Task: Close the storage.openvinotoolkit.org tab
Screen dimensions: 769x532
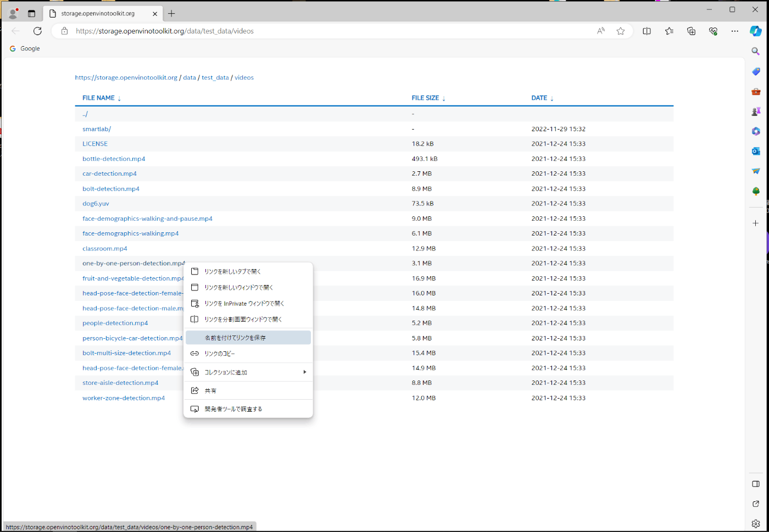Action: (155, 14)
